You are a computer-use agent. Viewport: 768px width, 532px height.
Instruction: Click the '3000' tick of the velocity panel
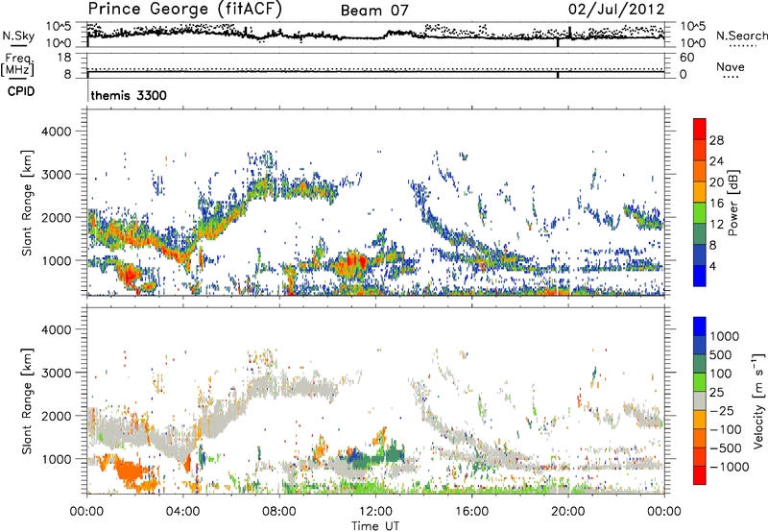coord(57,373)
